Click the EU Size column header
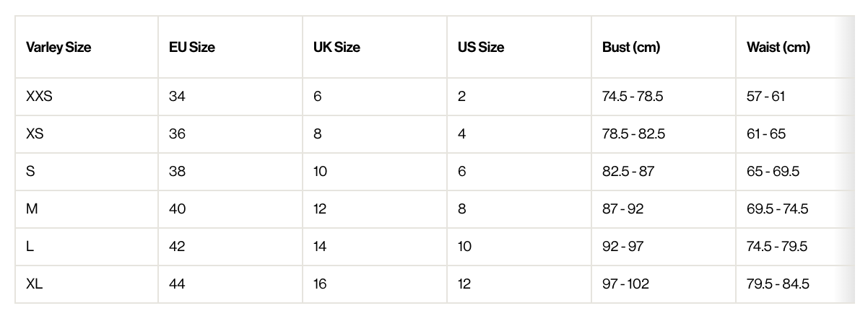 tap(192, 48)
